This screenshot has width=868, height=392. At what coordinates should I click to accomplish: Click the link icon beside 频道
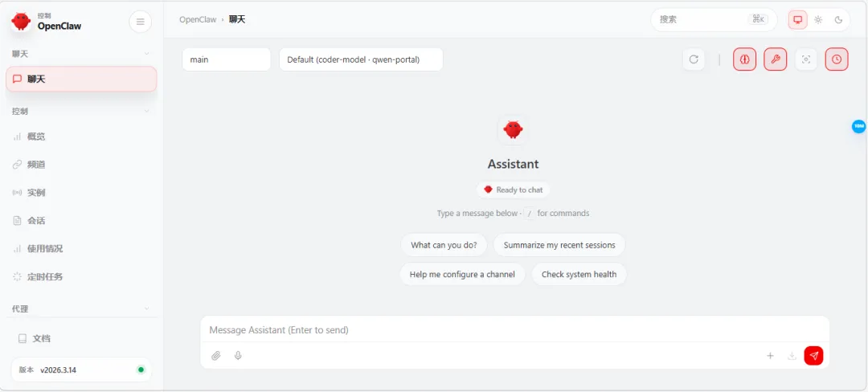point(17,165)
